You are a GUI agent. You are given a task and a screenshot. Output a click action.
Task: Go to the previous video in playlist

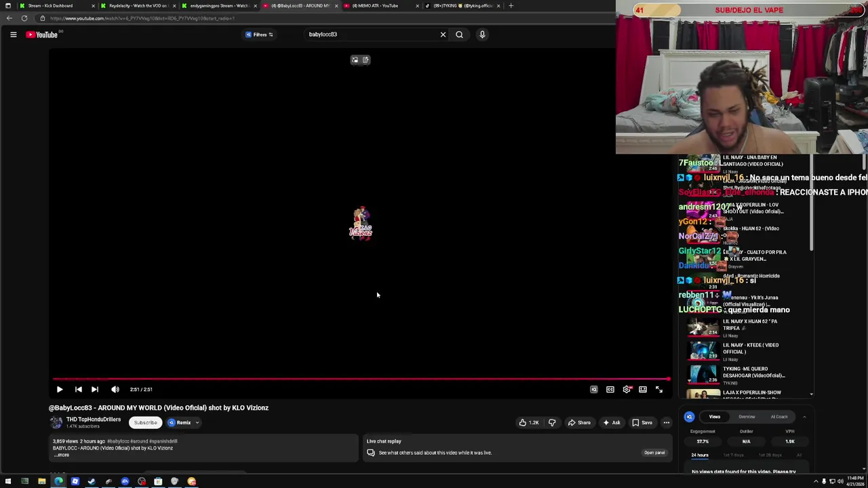(x=78, y=390)
